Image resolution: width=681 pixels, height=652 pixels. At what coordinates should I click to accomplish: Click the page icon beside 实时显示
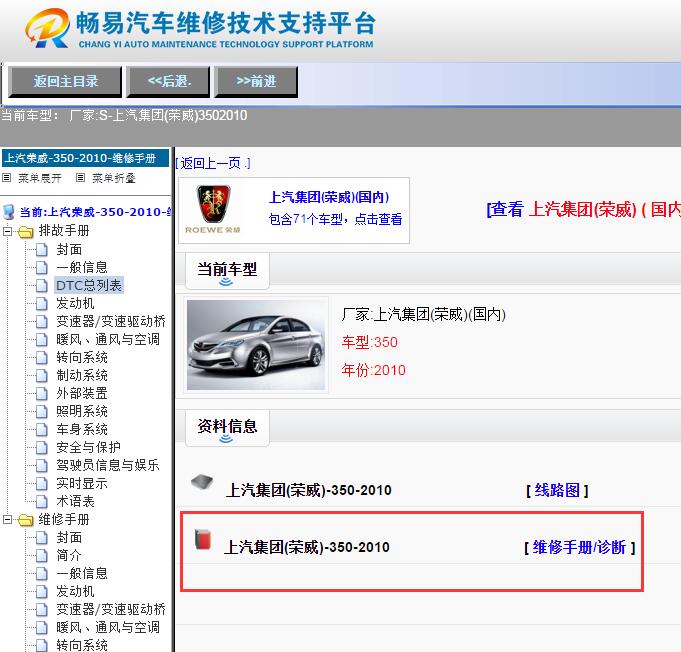point(42,483)
